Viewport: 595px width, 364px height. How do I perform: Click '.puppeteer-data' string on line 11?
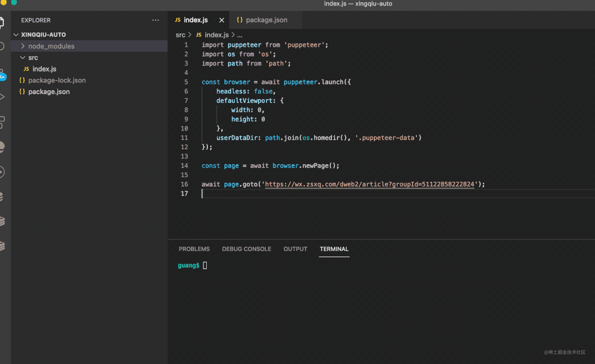[x=387, y=138]
